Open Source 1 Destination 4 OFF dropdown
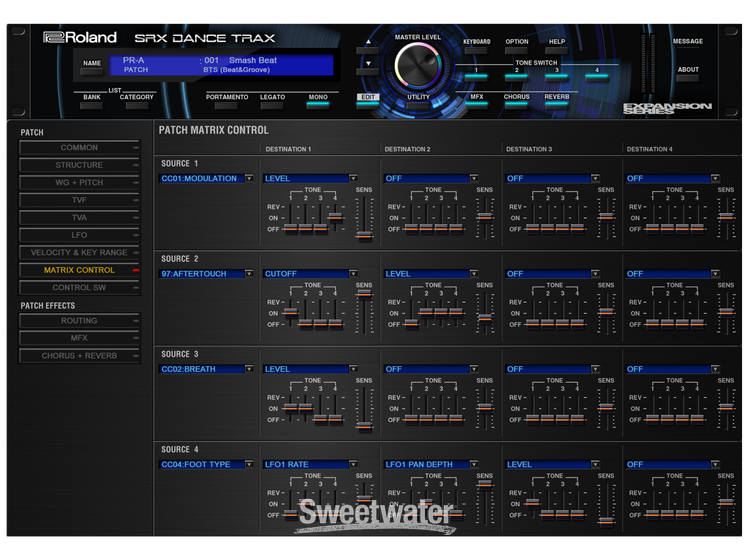 (672, 178)
